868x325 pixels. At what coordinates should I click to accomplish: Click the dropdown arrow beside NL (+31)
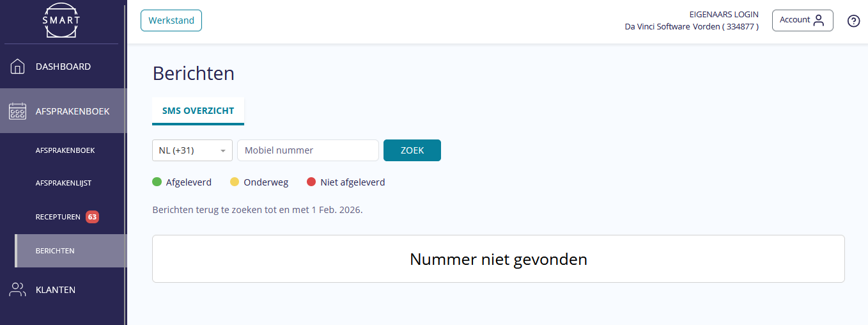(x=223, y=151)
